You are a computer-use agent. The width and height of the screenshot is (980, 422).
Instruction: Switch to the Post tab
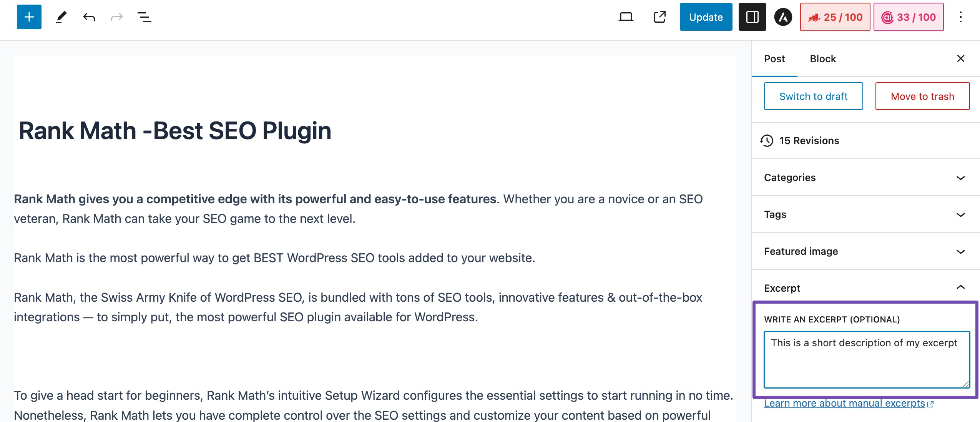774,59
